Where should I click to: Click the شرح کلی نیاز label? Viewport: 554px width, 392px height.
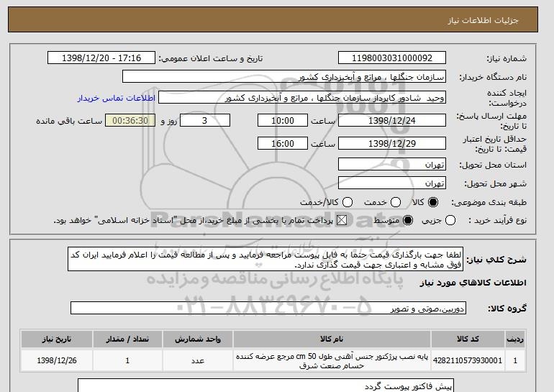click(496, 260)
